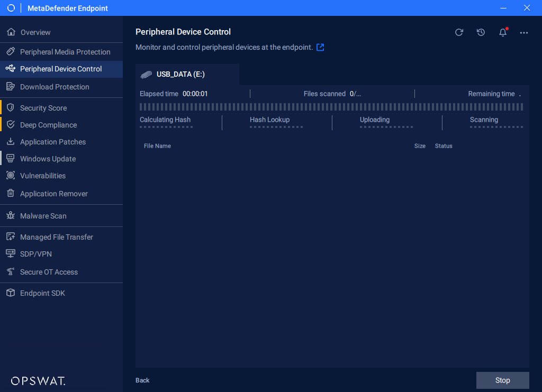Click the USB drive icon beside USB_DATA

point(146,75)
